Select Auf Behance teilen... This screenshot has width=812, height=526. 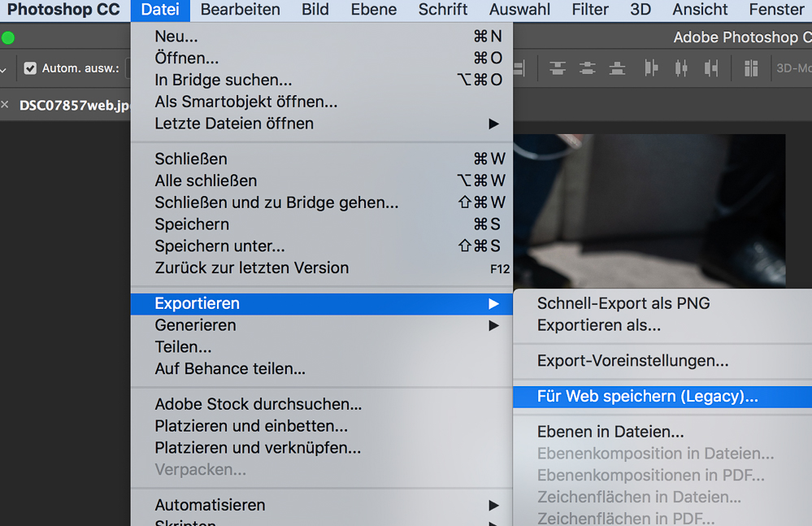[x=322, y=368]
